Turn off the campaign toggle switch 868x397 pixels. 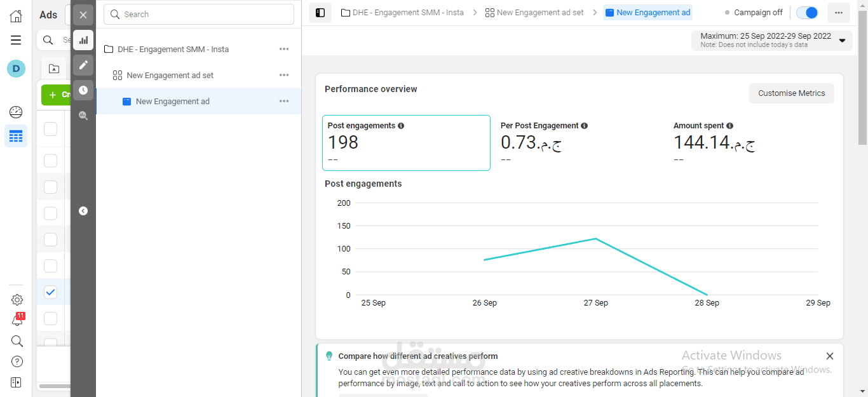click(807, 13)
